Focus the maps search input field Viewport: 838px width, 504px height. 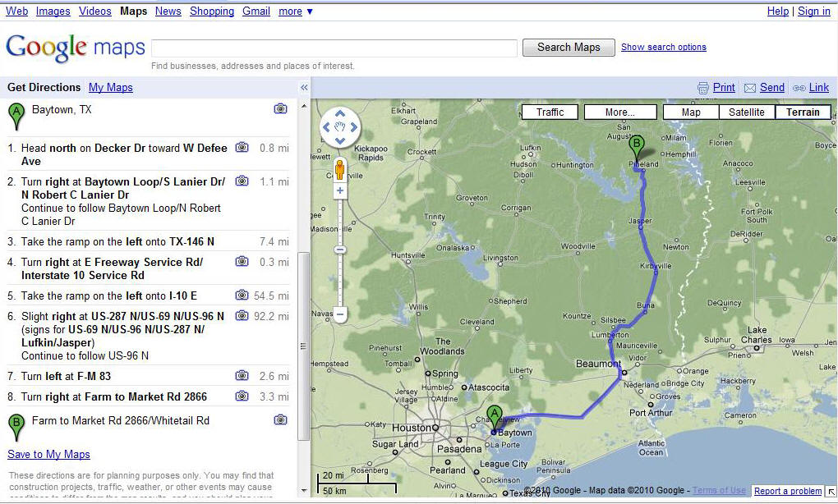click(x=334, y=48)
